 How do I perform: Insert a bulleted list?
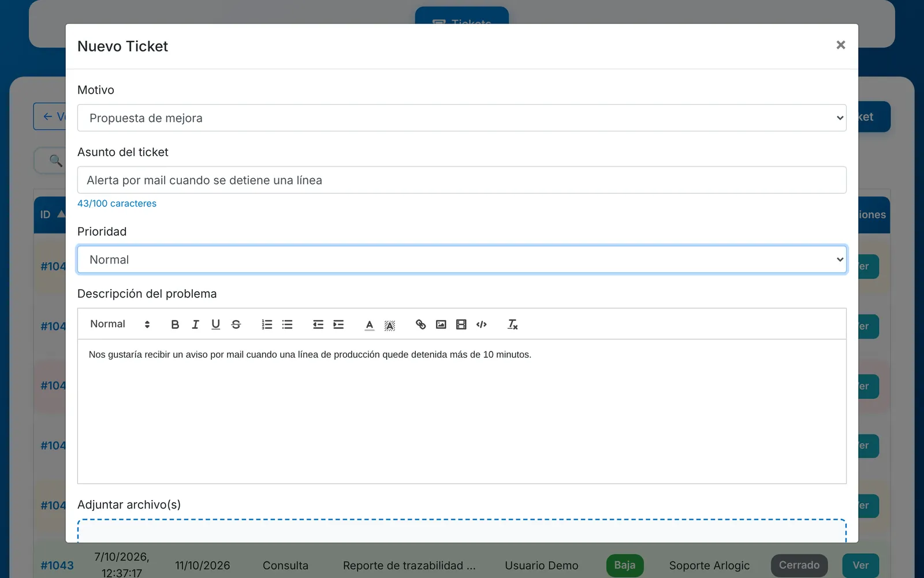tap(287, 324)
